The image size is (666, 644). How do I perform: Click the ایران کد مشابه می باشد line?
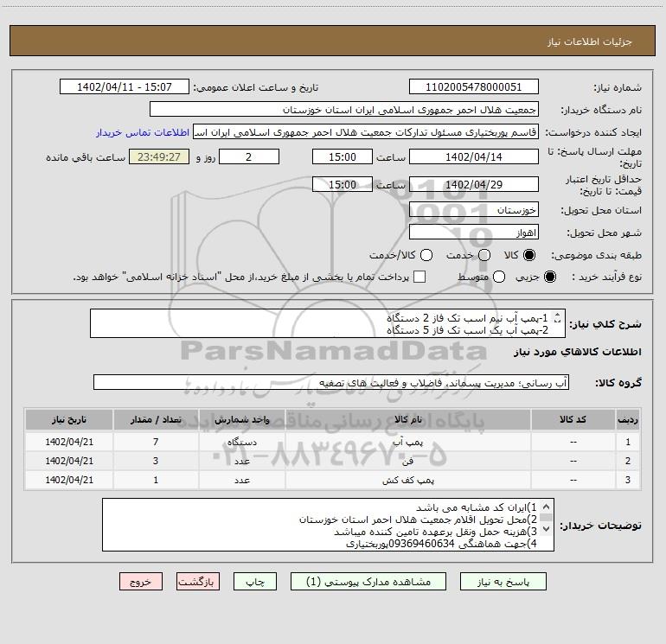pyautogui.click(x=477, y=507)
